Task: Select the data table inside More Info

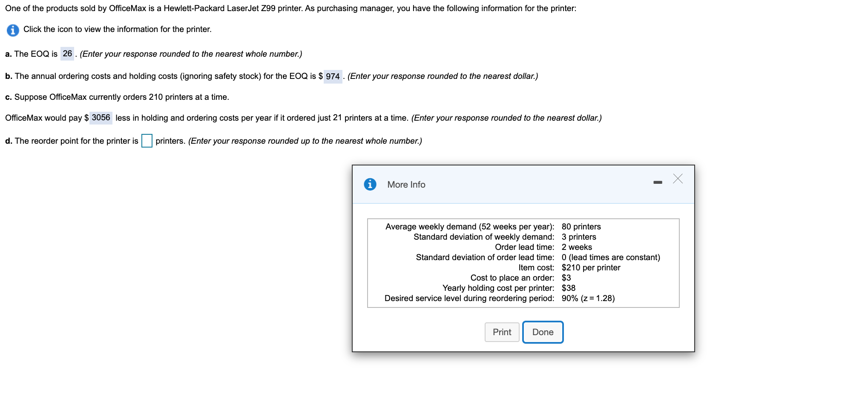Action: click(x=523, y=263)
